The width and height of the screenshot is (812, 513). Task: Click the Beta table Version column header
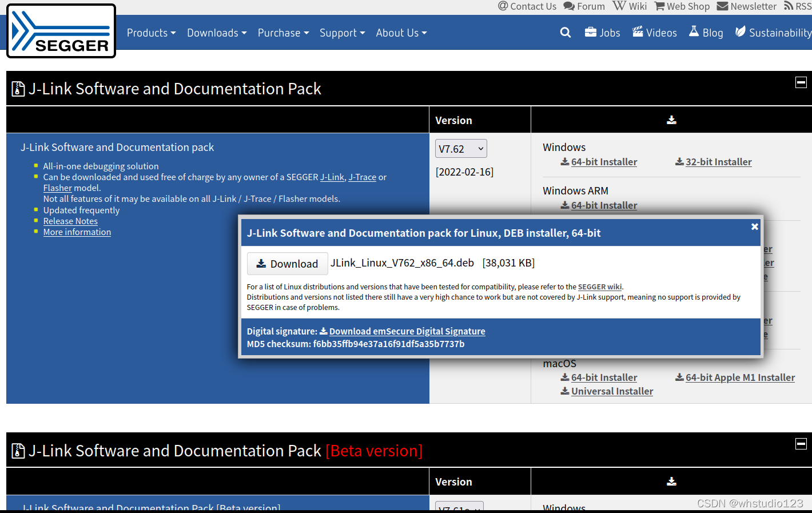coord(453,482)
